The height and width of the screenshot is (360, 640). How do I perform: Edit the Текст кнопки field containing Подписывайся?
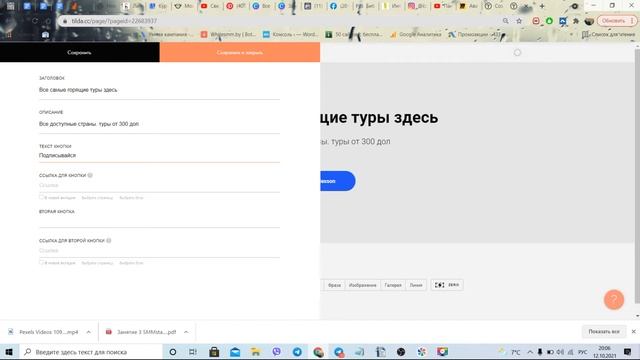(159, 156)
